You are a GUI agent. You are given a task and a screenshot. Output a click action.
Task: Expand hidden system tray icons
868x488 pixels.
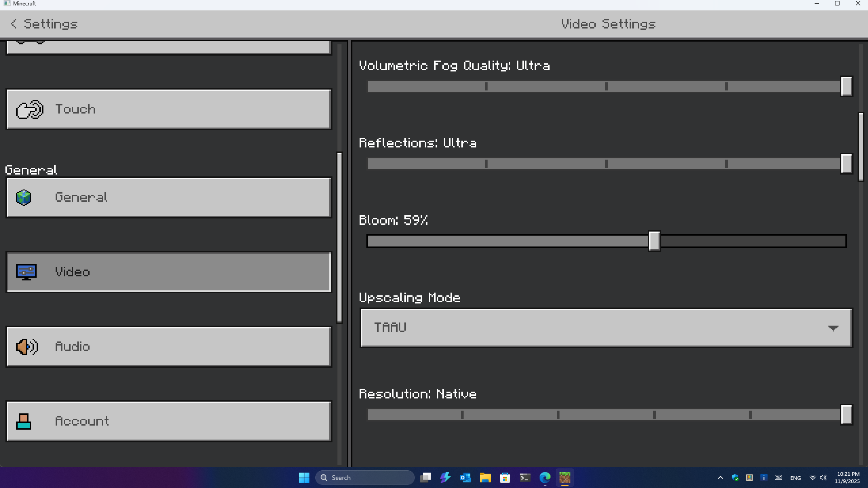tap(720, 478)
